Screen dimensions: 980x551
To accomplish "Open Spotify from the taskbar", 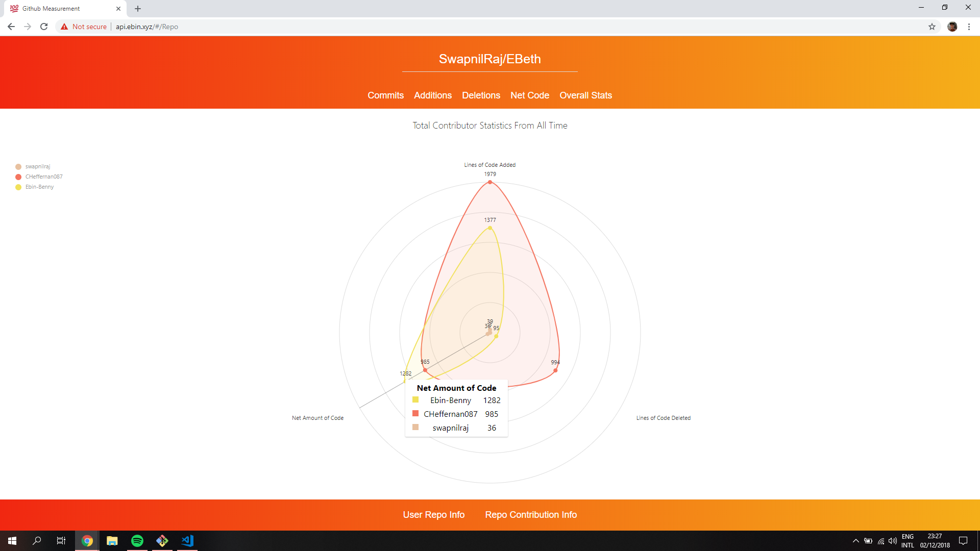I will pyautogui.click(x=137, y=541).
